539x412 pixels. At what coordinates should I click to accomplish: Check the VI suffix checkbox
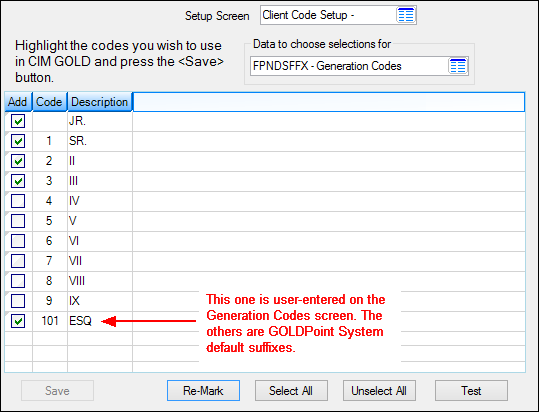[18, 241]
